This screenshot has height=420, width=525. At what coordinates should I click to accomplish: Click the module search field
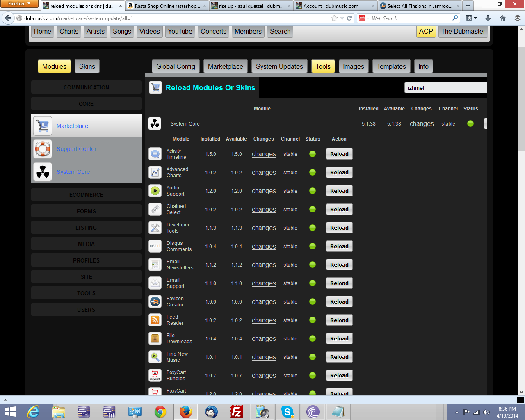tap(445, 88)
